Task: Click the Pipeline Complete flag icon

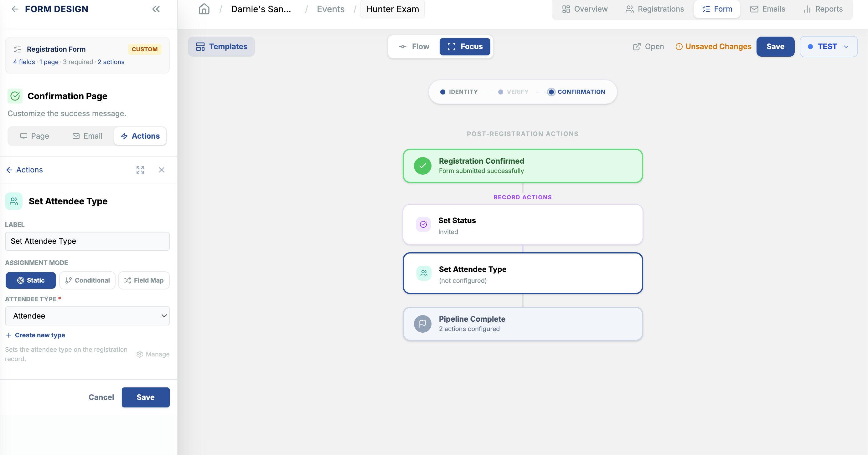Action: 422,324
